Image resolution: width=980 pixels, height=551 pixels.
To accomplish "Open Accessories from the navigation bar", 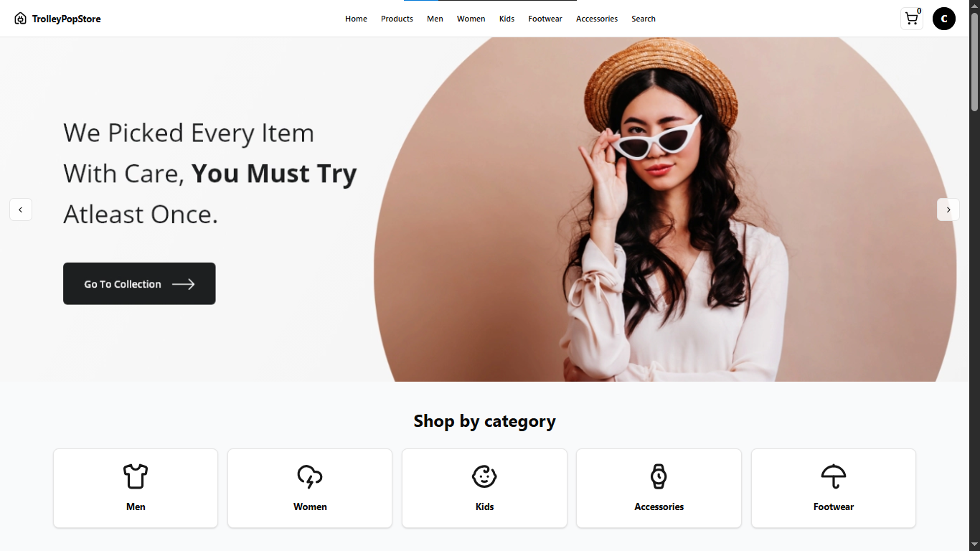I will (597, 19).
